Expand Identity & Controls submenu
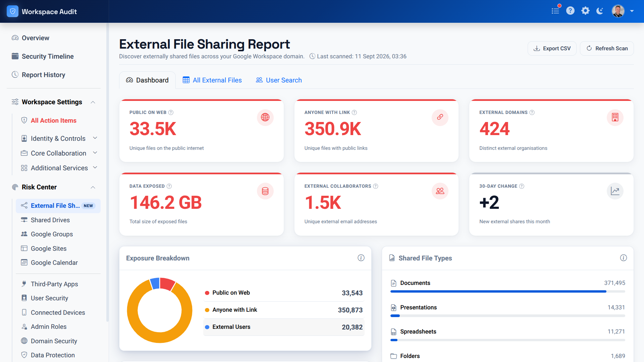644x362 pixels. click(95, 138)
